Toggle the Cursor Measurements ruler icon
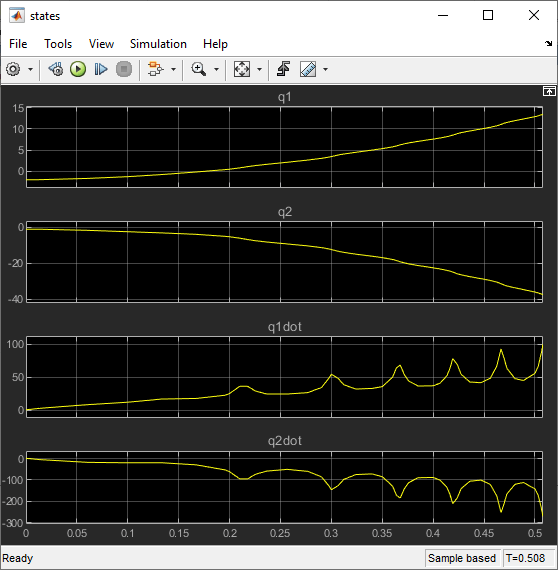The image size is (558, 570). (308, 69)
